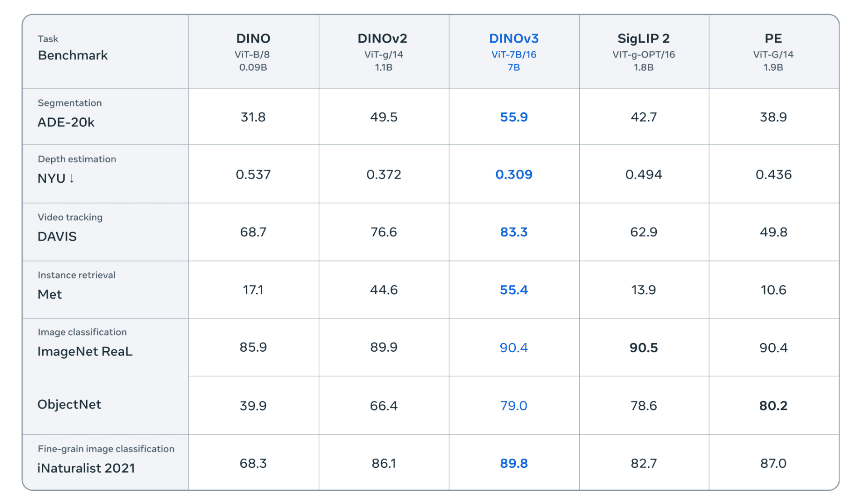
Task: Click DINOv3 DAVIS score 83.3
Action: pos(513,232)
